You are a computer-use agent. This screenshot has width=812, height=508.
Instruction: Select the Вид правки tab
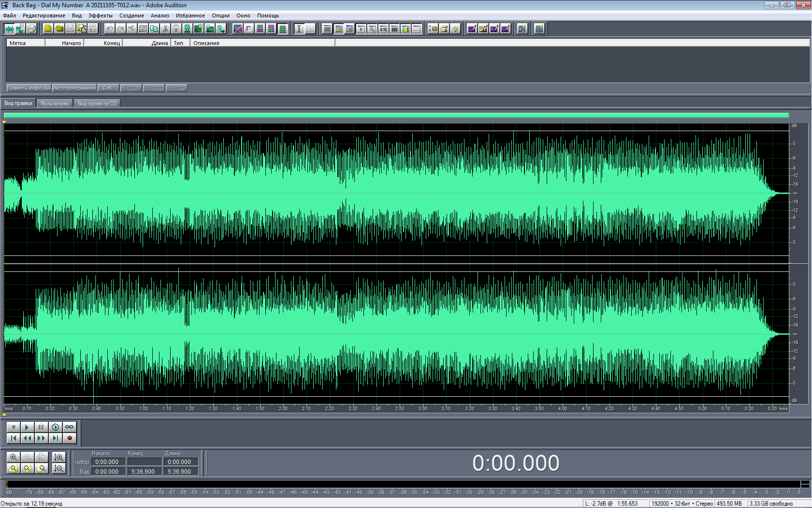(x=18, y=103)
